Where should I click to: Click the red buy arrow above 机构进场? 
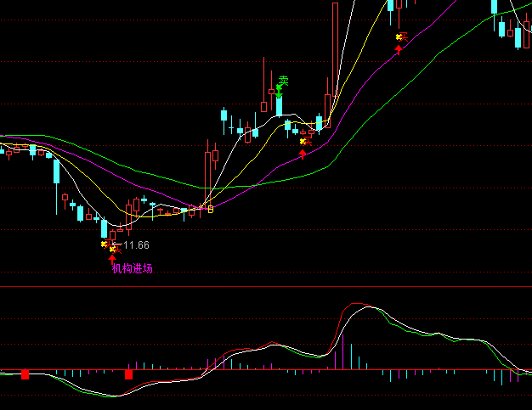click(112, 257)
